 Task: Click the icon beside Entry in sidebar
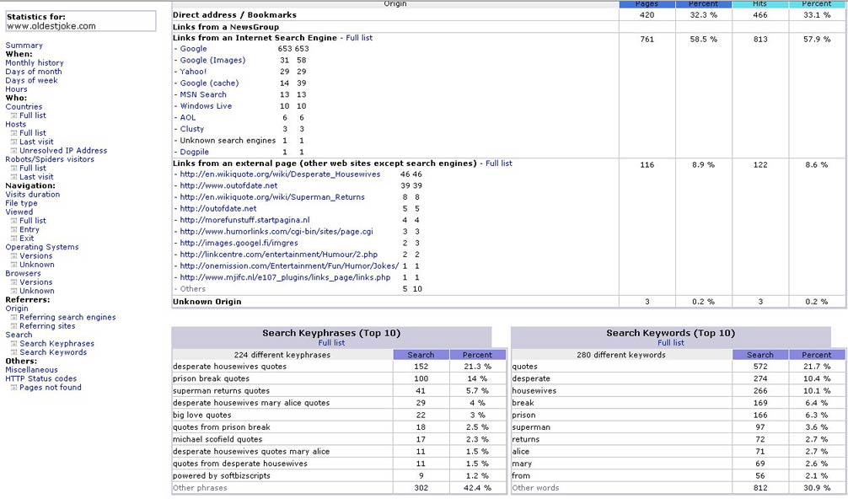(14, 229)
